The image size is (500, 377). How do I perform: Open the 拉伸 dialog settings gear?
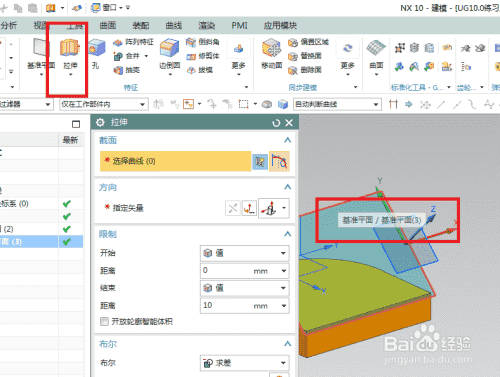(x=100, y=123)
